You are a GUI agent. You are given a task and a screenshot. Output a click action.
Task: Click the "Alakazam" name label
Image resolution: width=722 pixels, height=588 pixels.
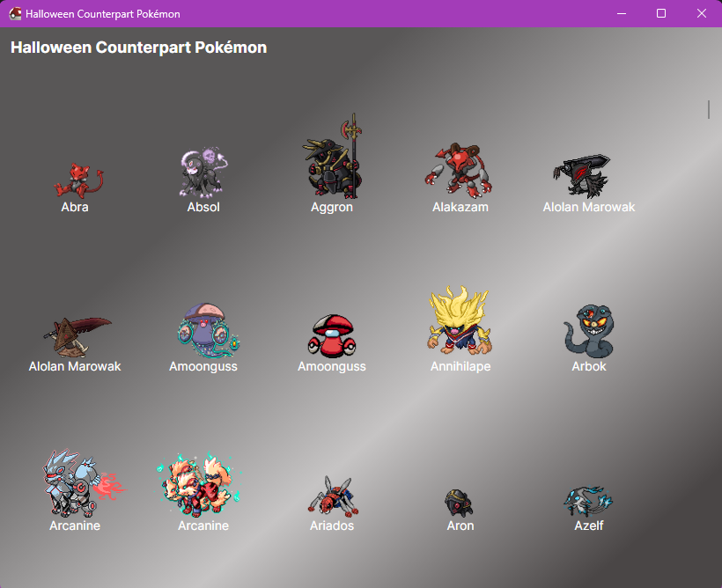(x=460, y=207)
